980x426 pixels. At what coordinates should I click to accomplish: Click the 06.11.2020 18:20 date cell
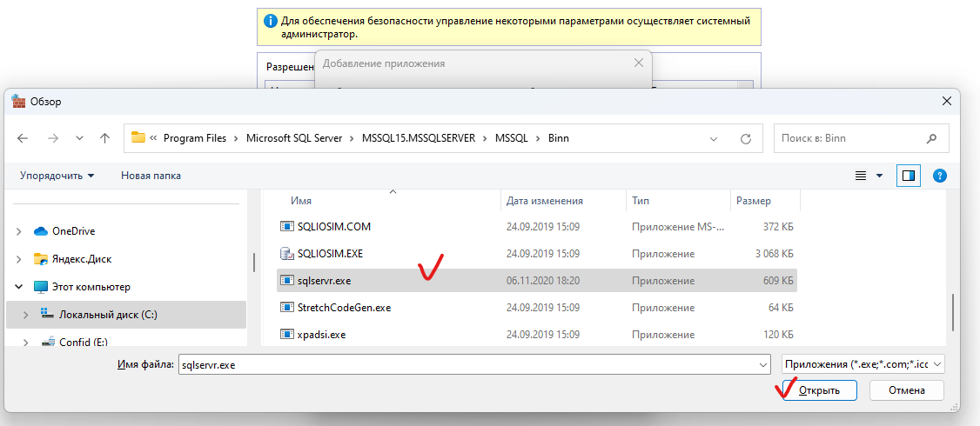click(x=542, y=281)
